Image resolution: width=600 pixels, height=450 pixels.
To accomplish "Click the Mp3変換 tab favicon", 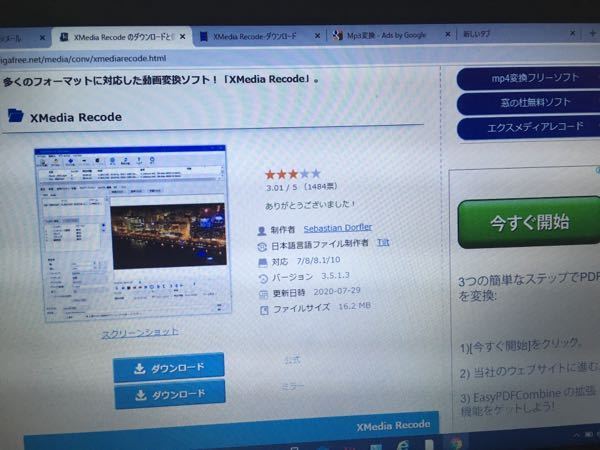I will click(337, 35).
